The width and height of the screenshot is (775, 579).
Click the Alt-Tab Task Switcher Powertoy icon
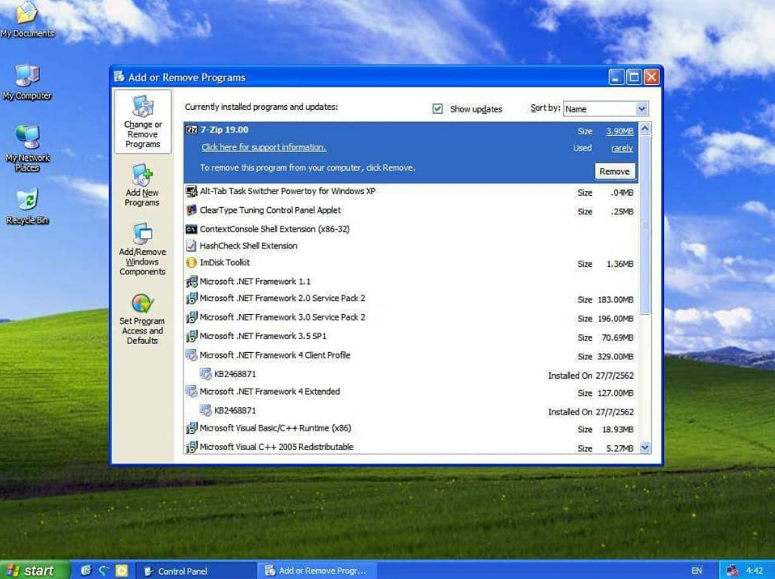coord(191,191)
